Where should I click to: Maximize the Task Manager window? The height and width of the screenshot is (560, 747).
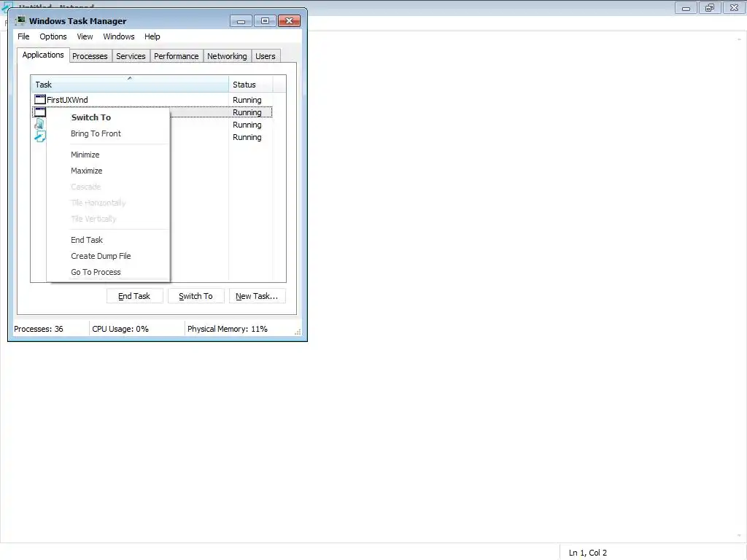[x=265, y=21]
